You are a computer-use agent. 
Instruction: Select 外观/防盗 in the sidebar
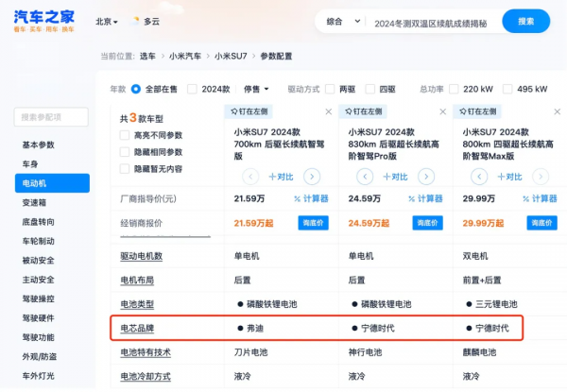click(40, 357)
